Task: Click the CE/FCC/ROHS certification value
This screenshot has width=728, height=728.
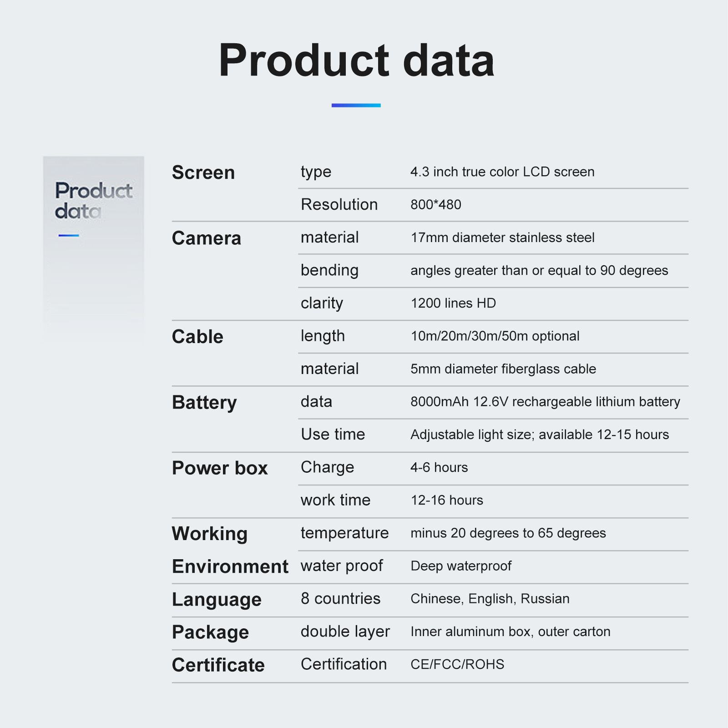Action: (457, 664)
